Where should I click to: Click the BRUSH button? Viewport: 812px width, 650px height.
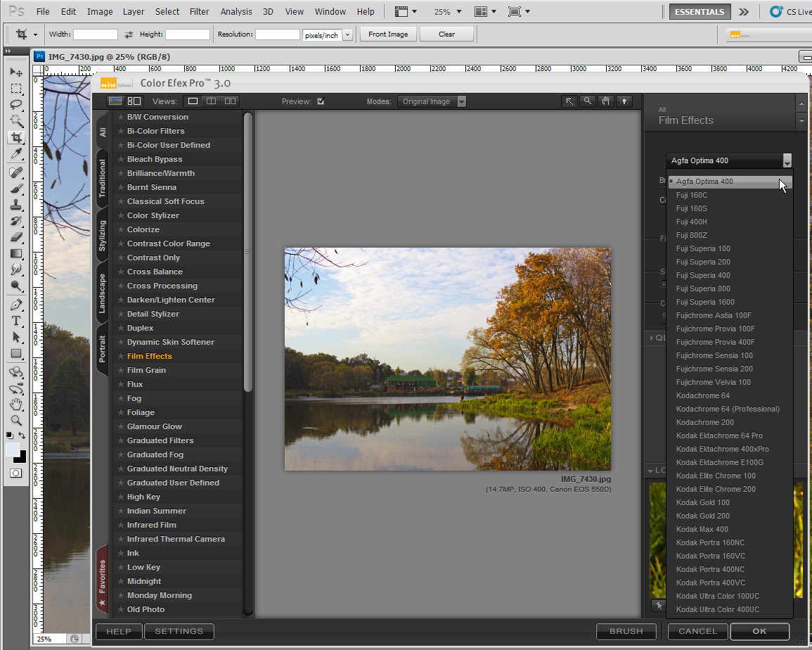pyautogui.click(x=626, y=631)
